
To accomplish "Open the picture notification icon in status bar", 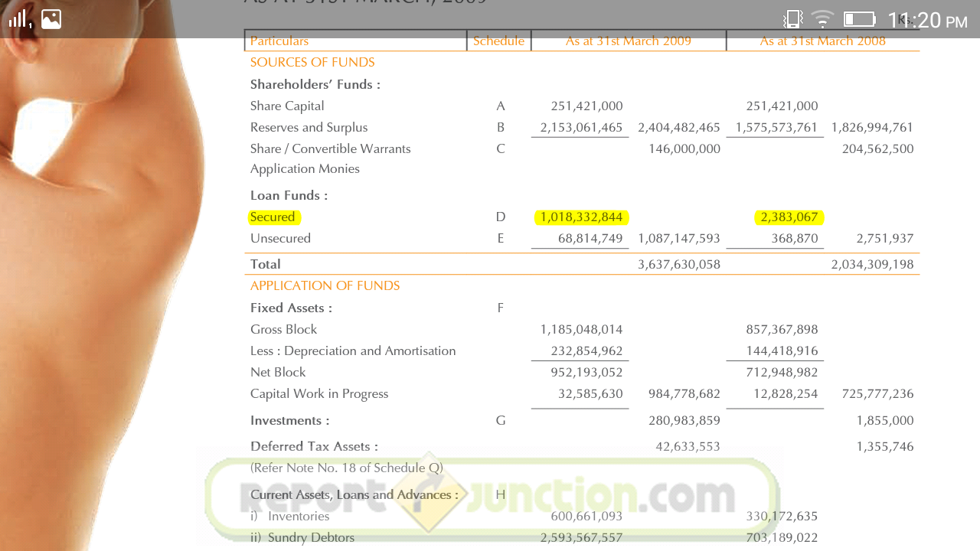I will [51, 19].
